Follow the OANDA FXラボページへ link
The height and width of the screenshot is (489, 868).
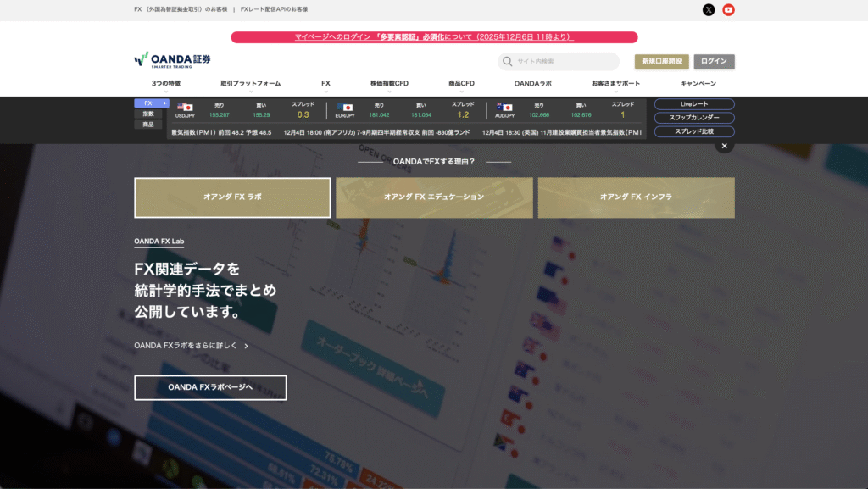(210, 387)
